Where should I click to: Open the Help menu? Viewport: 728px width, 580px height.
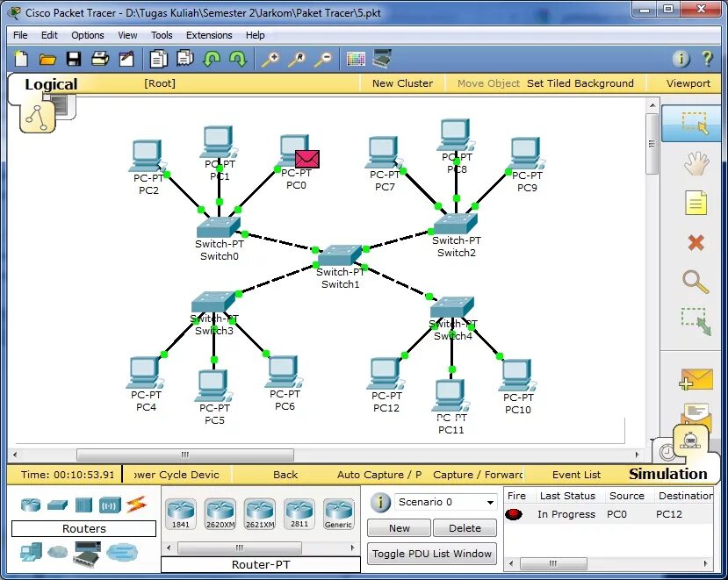(x=255, y=35)
